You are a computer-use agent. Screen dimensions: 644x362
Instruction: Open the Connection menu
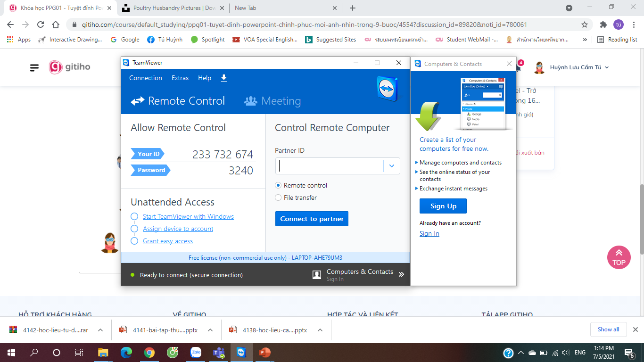146,78
